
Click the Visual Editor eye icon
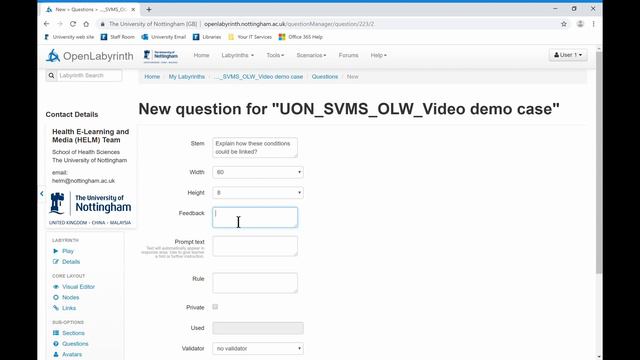click(x=56, y=287)
